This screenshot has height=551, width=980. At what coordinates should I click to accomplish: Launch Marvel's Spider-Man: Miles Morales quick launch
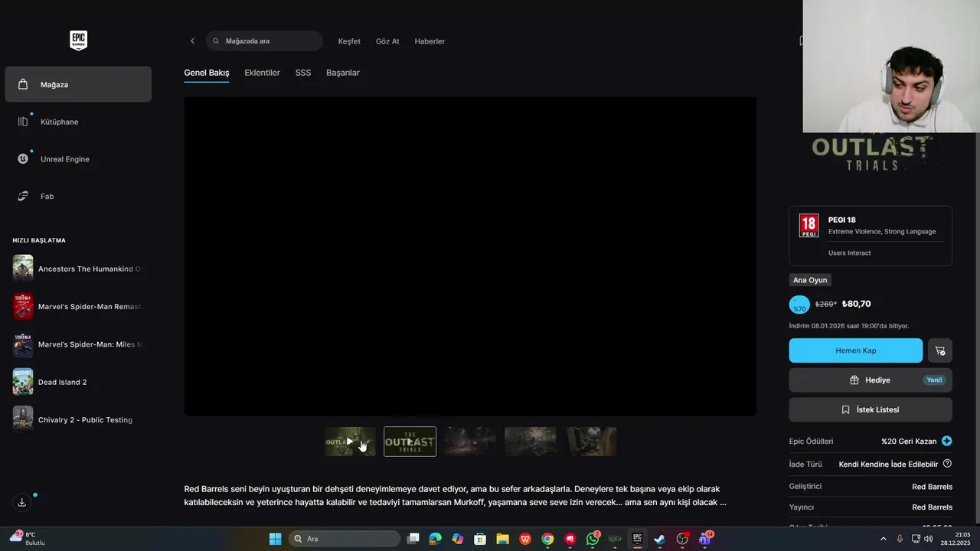(78, 344)
